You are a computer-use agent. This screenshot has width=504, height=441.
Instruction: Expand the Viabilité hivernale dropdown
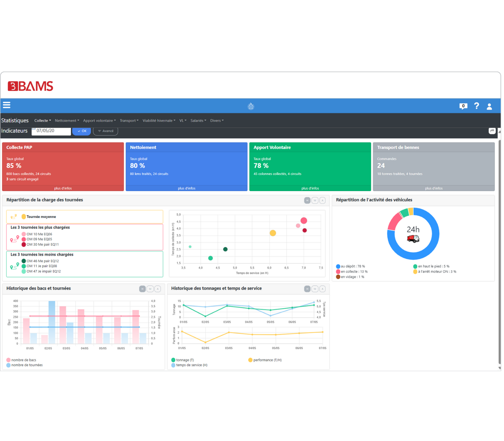coord(159,121)
